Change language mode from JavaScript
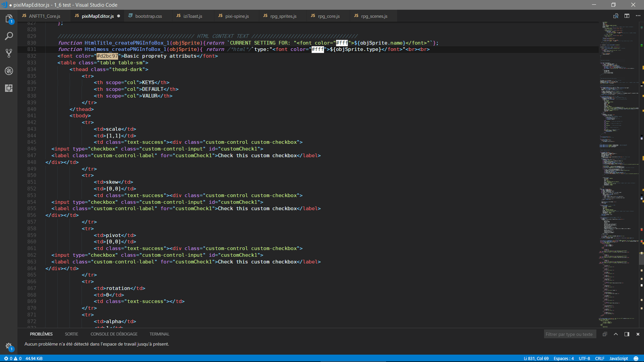 tap(618, 358)
